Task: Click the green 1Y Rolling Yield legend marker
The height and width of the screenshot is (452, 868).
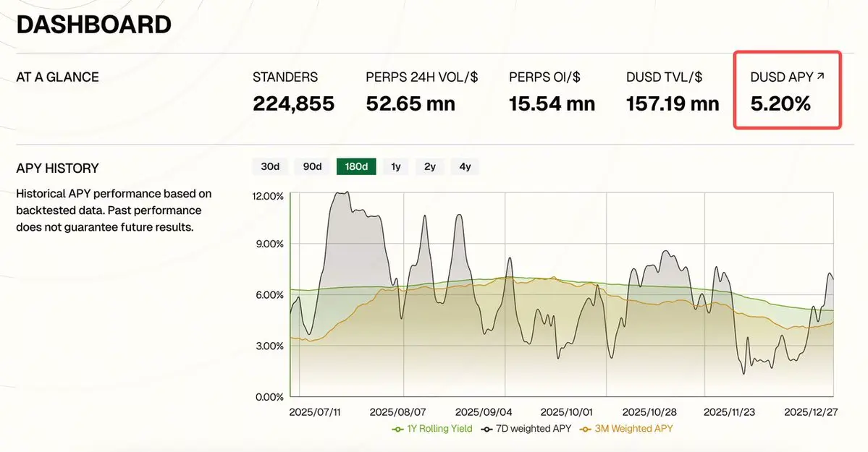Action: [397, 430]
